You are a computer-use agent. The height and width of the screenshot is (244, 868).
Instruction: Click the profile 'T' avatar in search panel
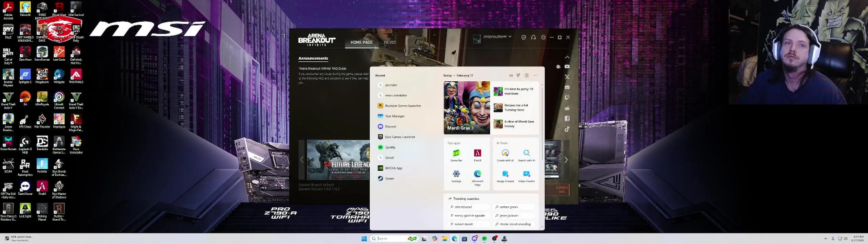click(527, 76)
